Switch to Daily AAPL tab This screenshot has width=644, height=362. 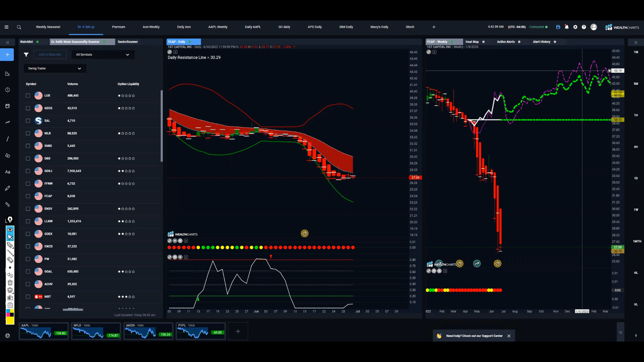(253, 27)
